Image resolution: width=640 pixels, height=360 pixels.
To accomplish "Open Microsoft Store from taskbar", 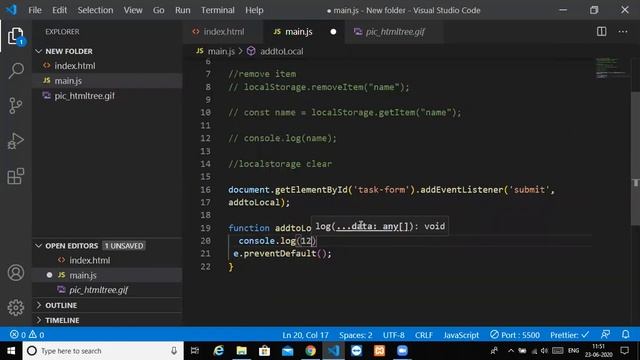I will [x=264, y=351].
